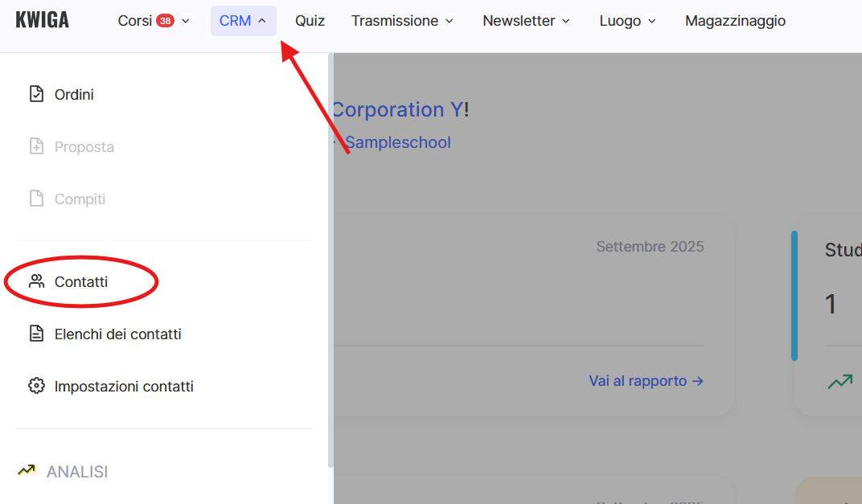Image resolution: width=862 pixels, height=504 pixels.
Task: Click the Settembre 2025 date label
Action: pos(650,246)
